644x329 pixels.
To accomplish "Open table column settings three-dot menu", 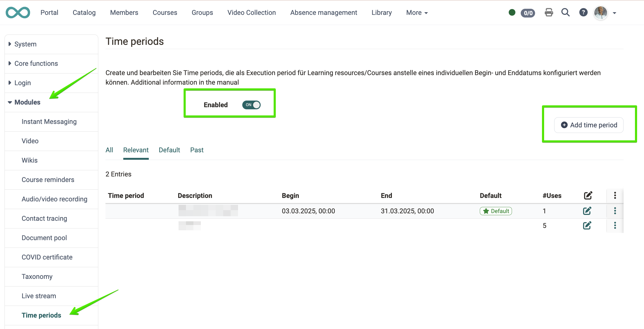I will click(x=615, y=196).
